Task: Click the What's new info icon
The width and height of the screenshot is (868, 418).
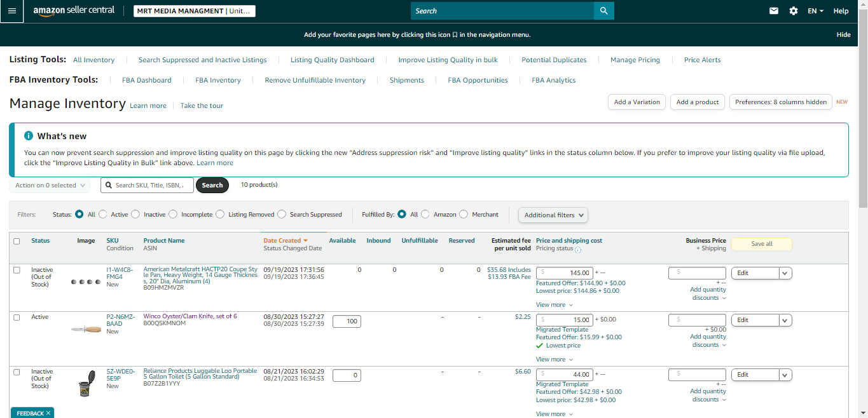Action: [29, 136]
